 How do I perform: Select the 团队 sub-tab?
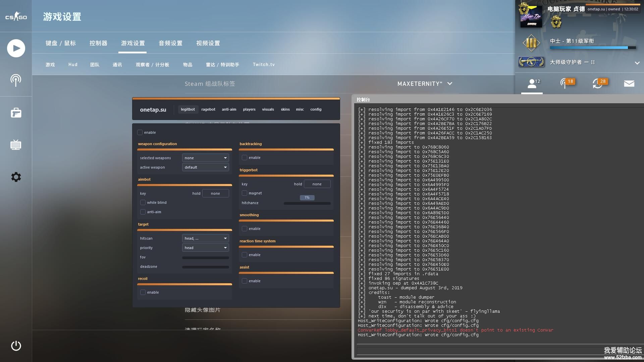coord(95,65)
